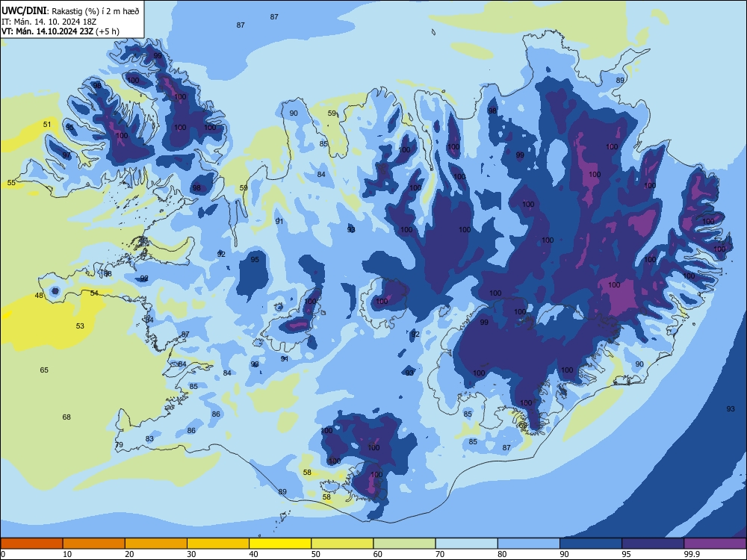The height and width of the screenshot is (560, 747).
Task: Click the humidity value '88' on the map
Action: coord(108,273)
